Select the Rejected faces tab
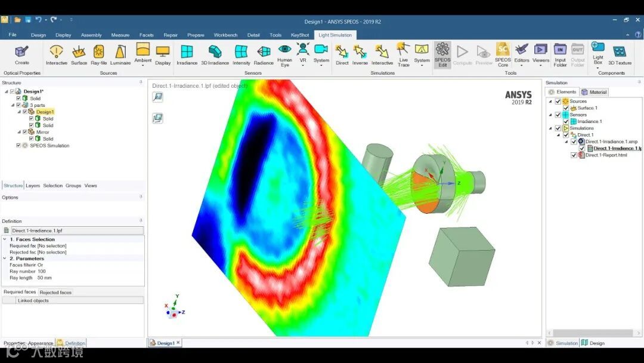 tap(55, 293)
